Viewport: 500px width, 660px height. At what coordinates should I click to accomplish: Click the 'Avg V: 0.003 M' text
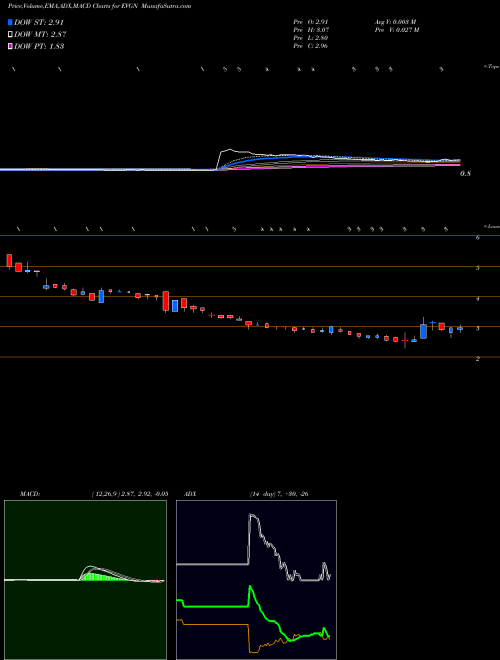pyautogui.click(x=395, y=22)
